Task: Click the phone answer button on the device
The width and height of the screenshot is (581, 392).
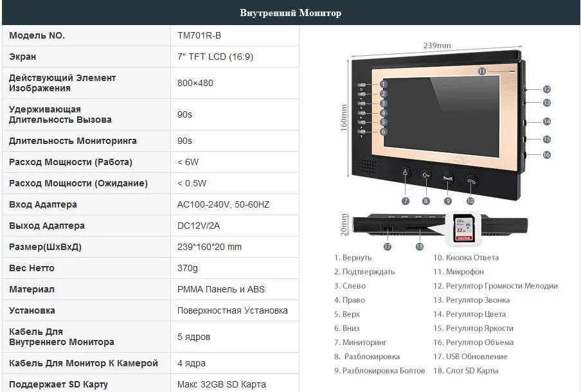Action: coord(471,182)
